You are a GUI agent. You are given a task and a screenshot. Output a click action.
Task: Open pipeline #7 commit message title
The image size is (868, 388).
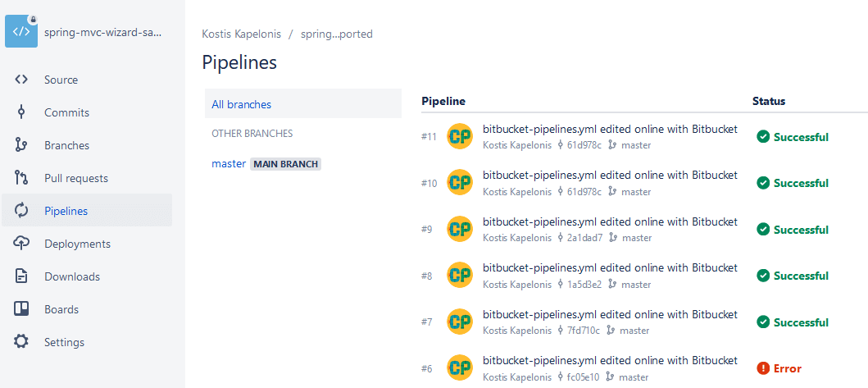(610, 314)
